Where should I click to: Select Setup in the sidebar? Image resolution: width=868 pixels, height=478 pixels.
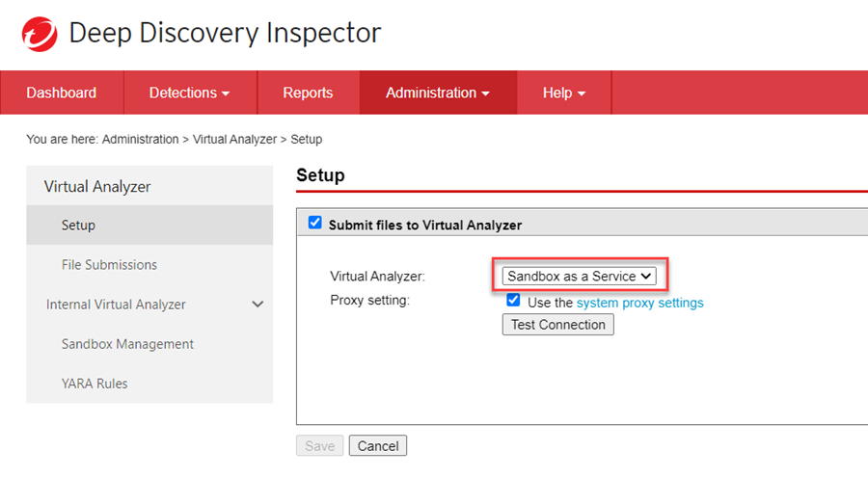coord(79,226)
